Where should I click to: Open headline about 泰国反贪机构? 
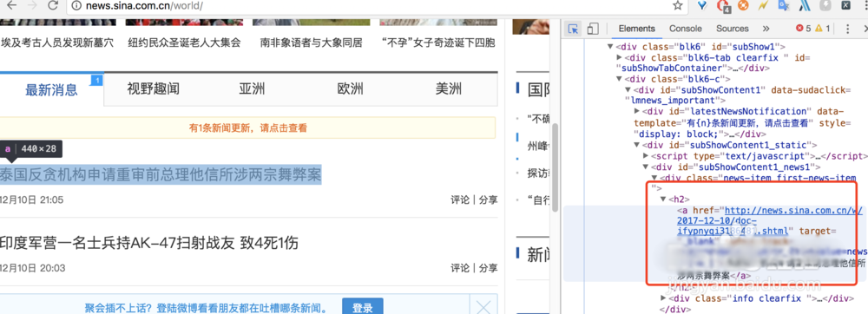pos(161,174)
